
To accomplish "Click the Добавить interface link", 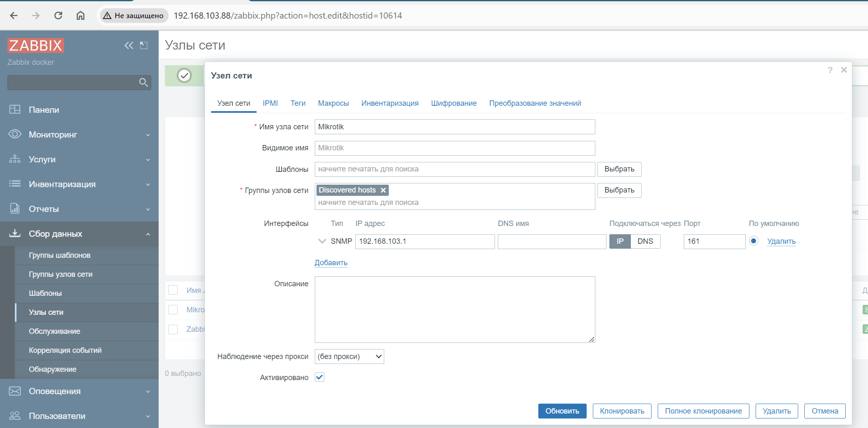I will tap(331, 263).
